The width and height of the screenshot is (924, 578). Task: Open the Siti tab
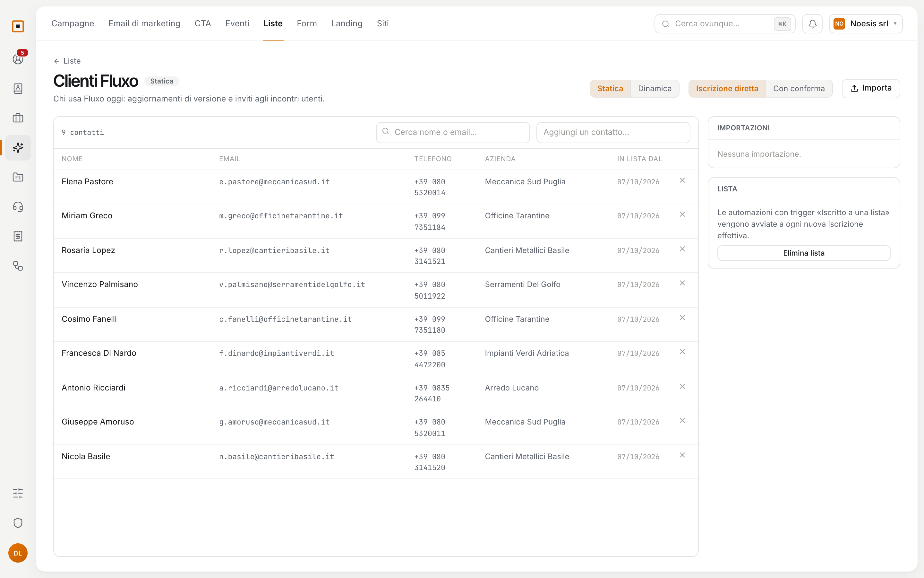point(382,24)
